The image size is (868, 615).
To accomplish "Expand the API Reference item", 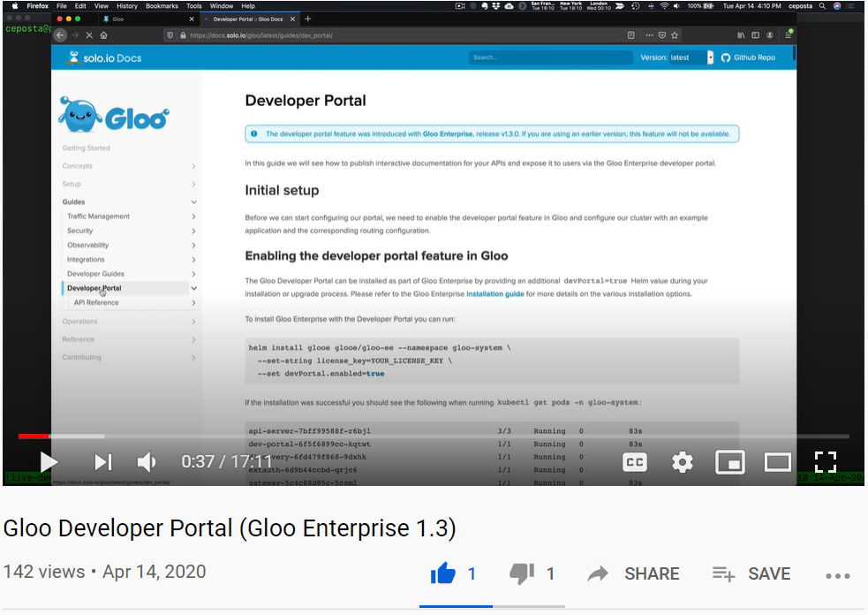I will click(193, 302).
